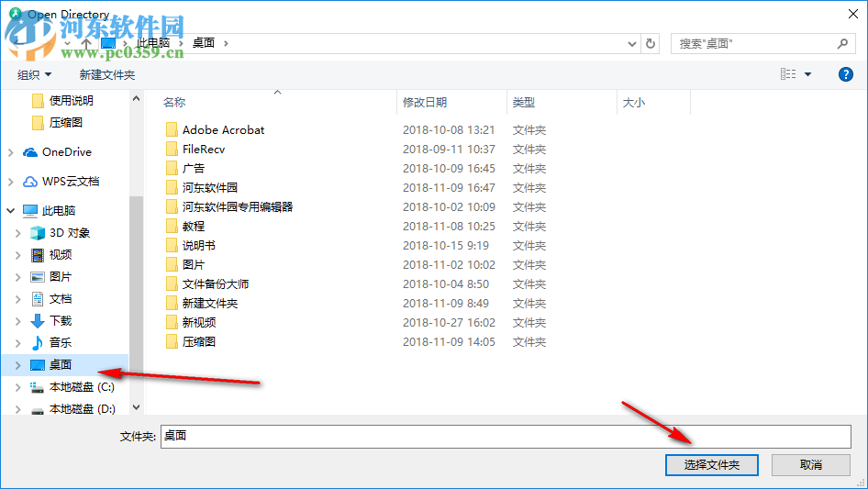868x489 pixels.
Task: Click 此电脑 breadcrumb in address bar
Action: [x=153, y=42]
